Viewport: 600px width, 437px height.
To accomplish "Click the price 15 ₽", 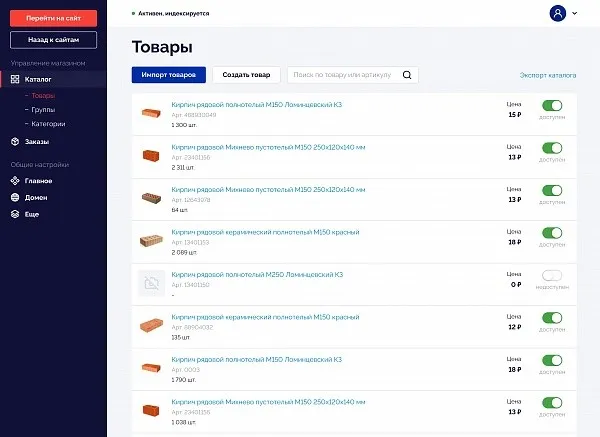I will (515, 115).
